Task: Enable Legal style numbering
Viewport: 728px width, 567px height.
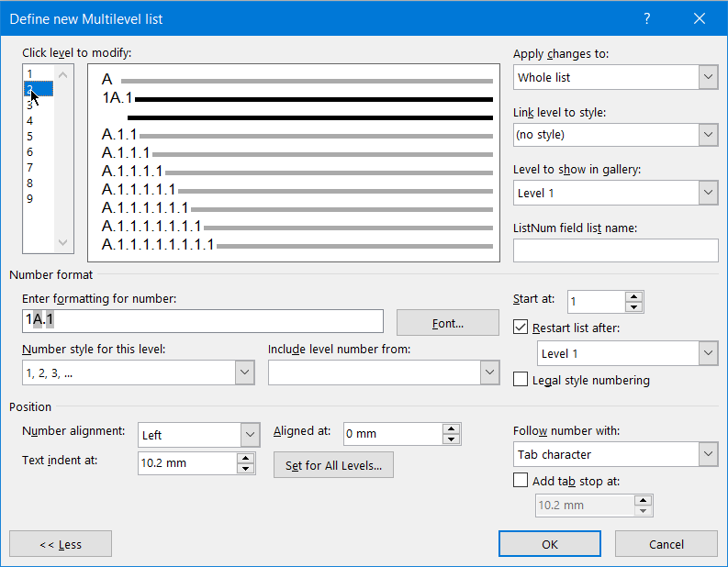Action: [x=521, y=380]
